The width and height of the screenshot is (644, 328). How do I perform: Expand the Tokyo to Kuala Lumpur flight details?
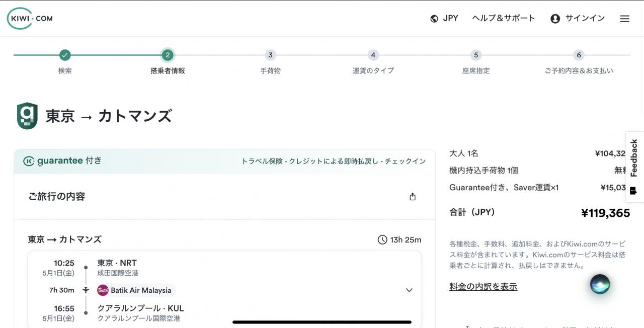click(409, 290)
